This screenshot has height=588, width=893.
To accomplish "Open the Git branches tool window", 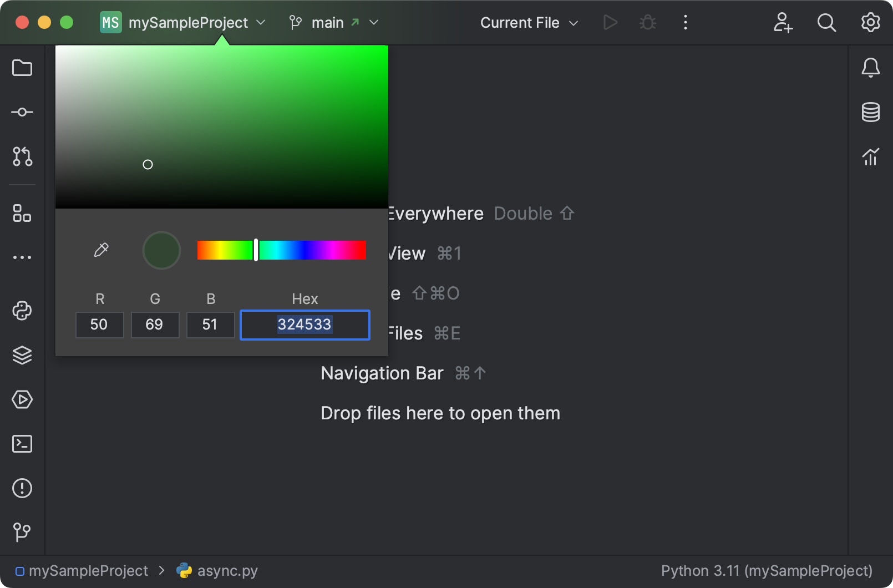I will pos(22,531).
